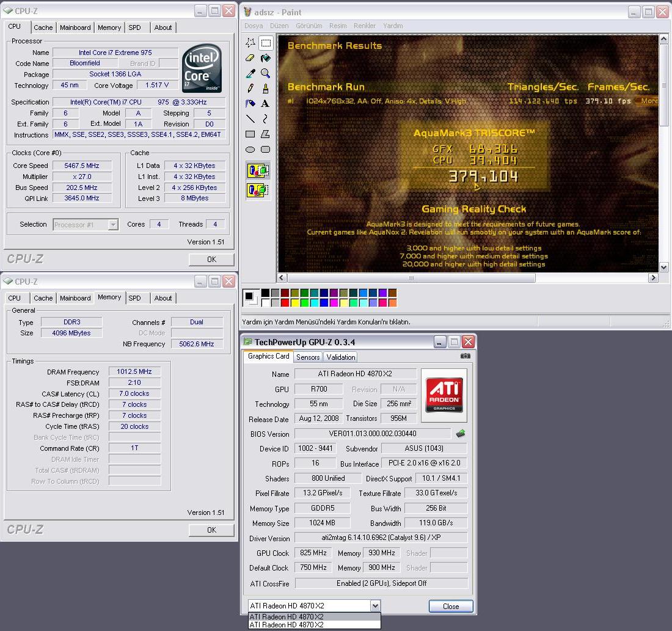Choose the Eraser tool in Paint

tap(250, 58)
